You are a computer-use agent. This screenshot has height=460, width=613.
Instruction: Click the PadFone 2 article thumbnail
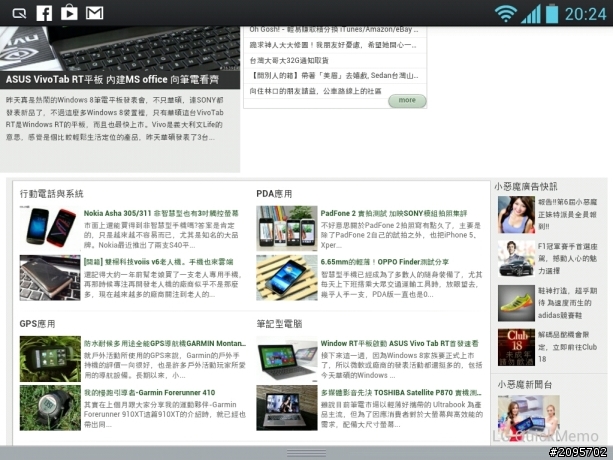tap(287, 229)
